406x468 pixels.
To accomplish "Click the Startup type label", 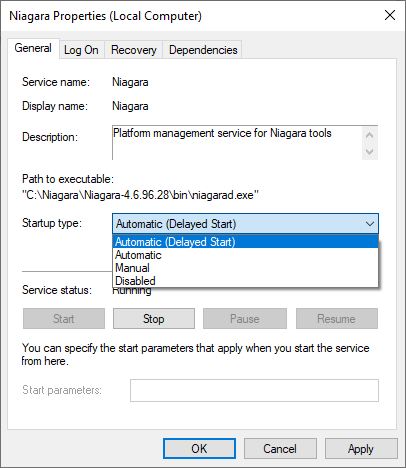I will coord(52,223).
